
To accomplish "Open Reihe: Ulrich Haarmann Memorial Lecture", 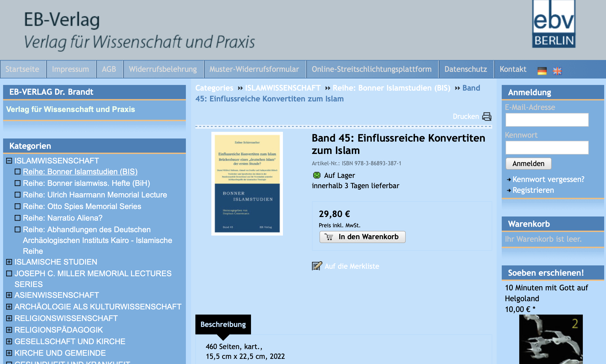I will point(95,195).
